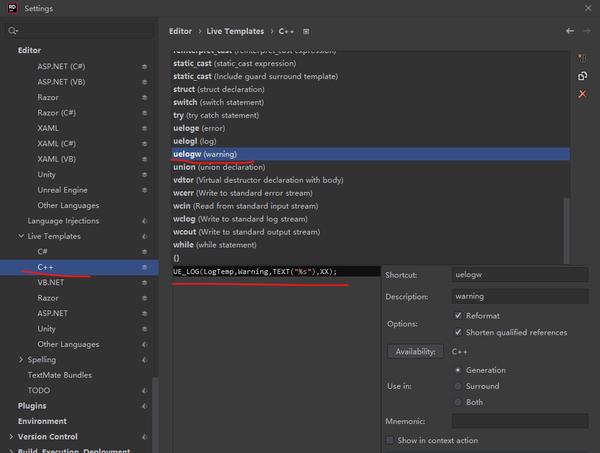Viewport: 600px width, 453px height.
Task: Navigate forward with the right arrow
Action: (x=588, y=31)
